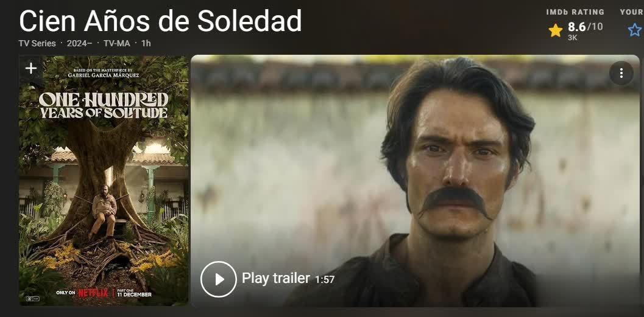Rate the series with blue outlined star
The width and height of the screenshot is (644, 317).
click(x=634, y=30)
